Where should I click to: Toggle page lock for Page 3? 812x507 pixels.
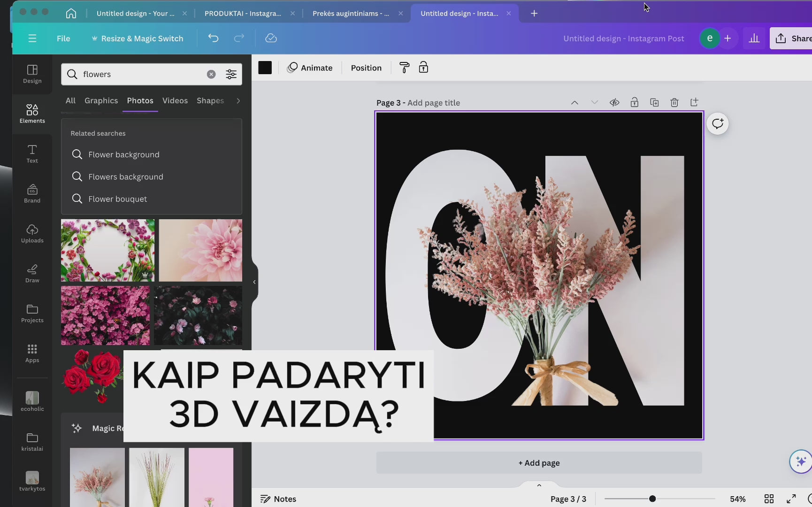point(634,102)
